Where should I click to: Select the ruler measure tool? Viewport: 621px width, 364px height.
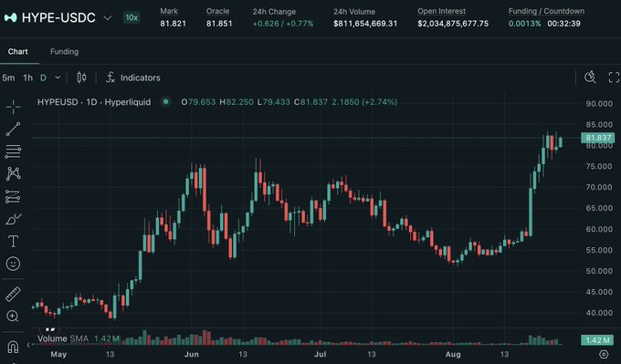(13, 294)
